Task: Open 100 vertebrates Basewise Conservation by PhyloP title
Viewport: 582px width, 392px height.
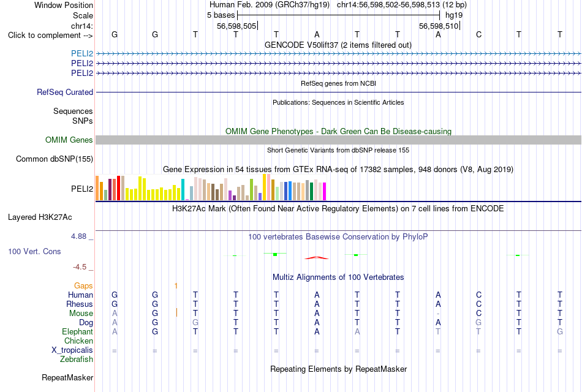Action: (338, 237)
